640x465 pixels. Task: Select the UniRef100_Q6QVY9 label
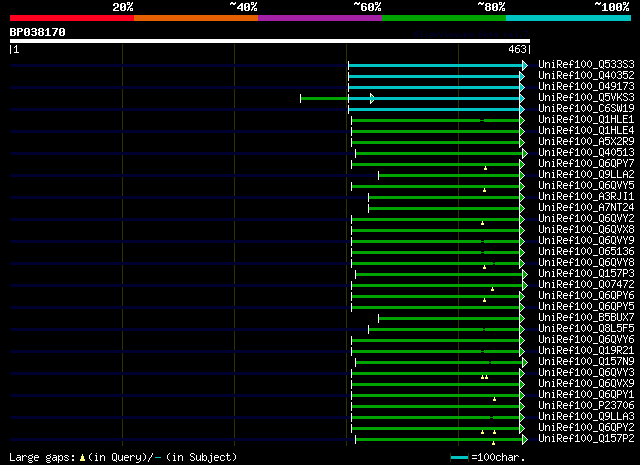586,241
